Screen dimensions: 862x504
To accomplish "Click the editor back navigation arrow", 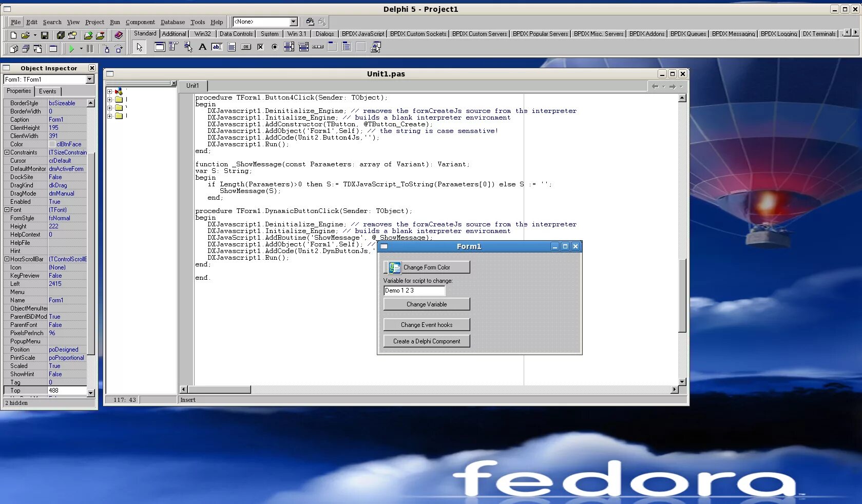I will pyautogui.click(x=655, y=86).
